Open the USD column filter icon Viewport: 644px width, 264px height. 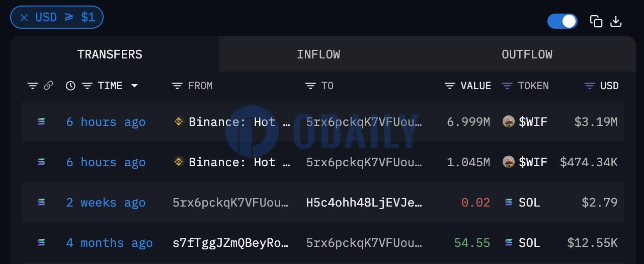590,86
